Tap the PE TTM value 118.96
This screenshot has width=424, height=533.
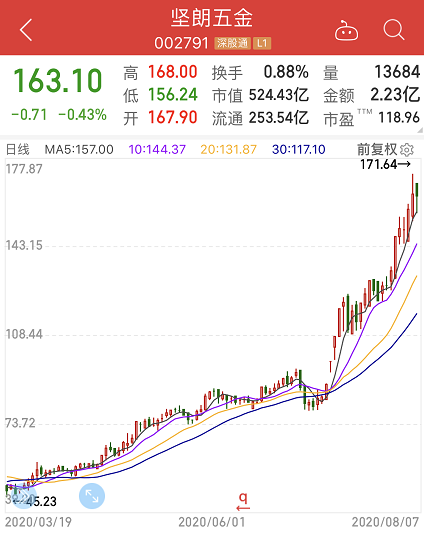[x=399, y=118]
